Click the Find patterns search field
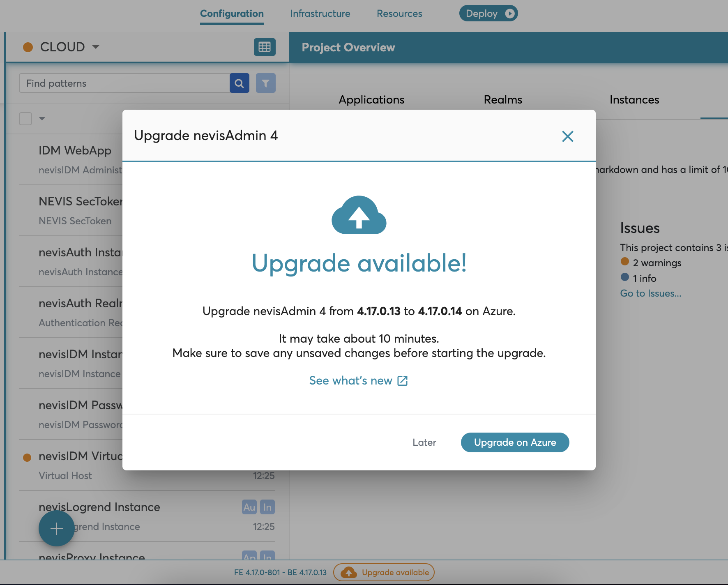The height and width of the screenshot is (585, 728). pos(124,83)
